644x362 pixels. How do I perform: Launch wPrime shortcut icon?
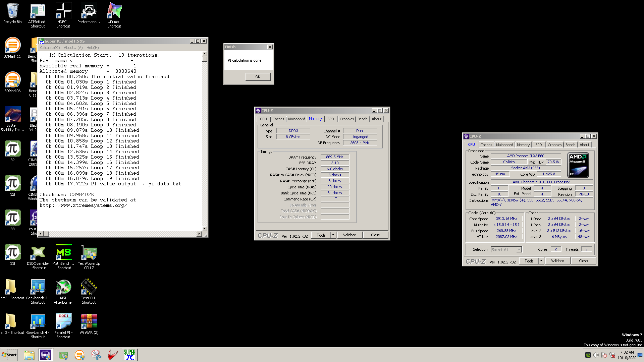114,15
